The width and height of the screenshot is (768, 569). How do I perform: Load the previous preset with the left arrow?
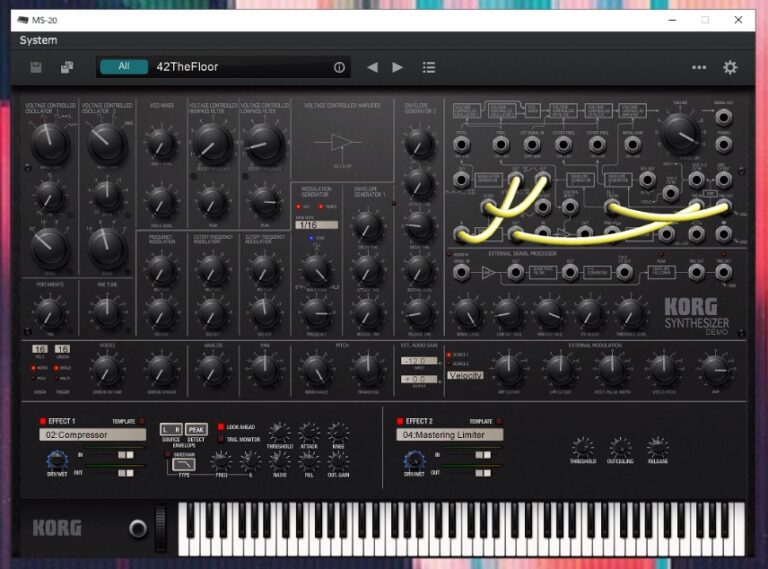point(372,67)
